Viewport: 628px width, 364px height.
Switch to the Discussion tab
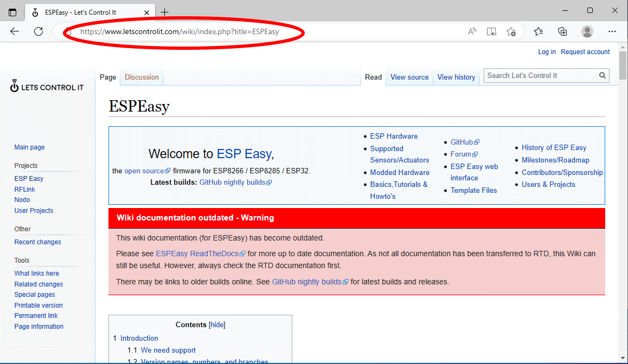pos(141,77)
